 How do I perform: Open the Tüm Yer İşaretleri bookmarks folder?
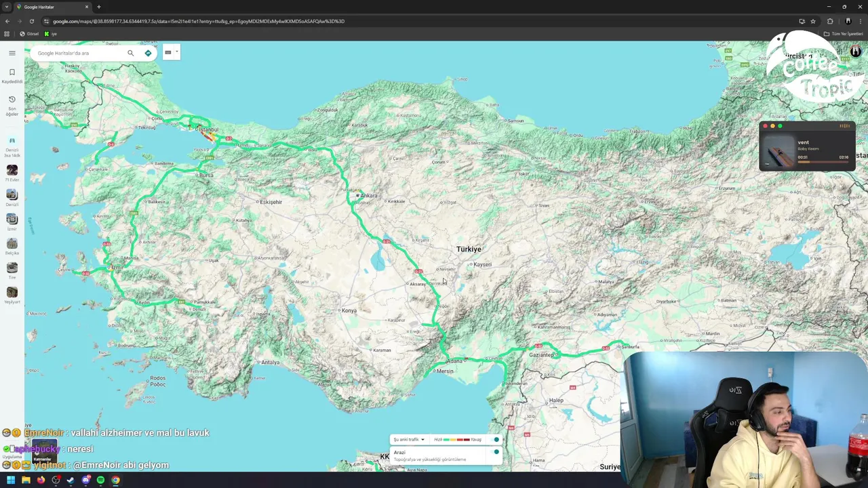point(844,34)
